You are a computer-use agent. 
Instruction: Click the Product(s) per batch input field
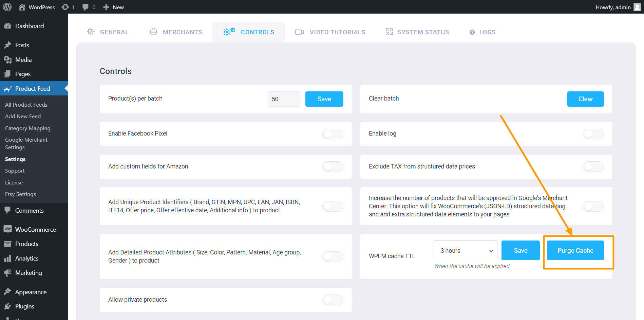(x=284, y=99)
